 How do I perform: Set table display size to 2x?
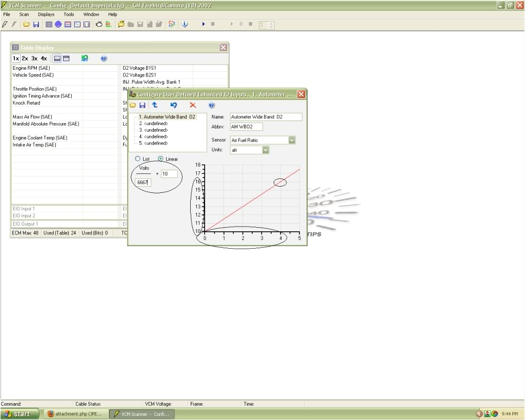coord(25,58)
